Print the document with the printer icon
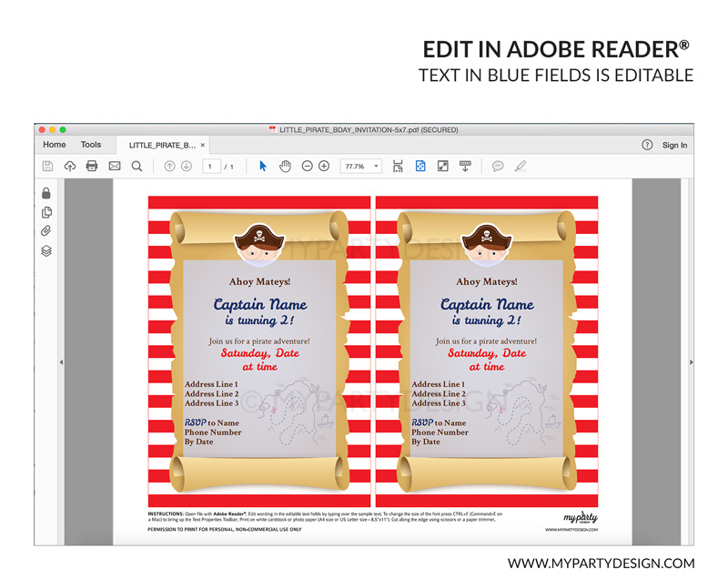Viewport: 728px width, 580px height. [92, 167]
